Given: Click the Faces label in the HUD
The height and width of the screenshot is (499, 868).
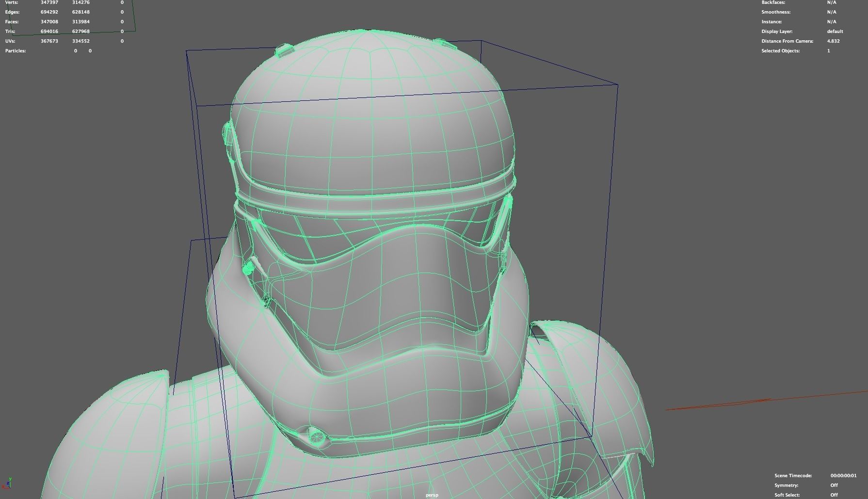Looking at the screenshot, I should pyautogui.click(x=12, y=22).
